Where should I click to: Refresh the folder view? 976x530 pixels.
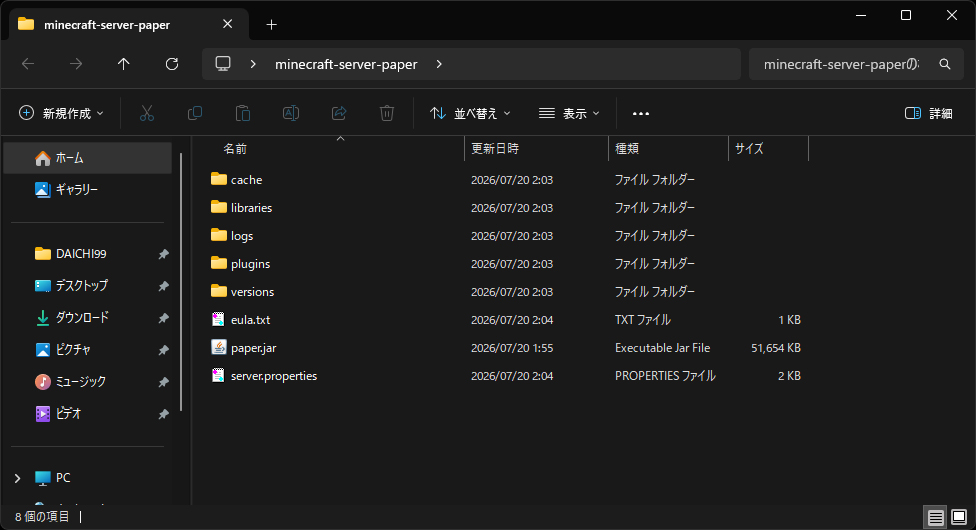(x=172, y=64)
